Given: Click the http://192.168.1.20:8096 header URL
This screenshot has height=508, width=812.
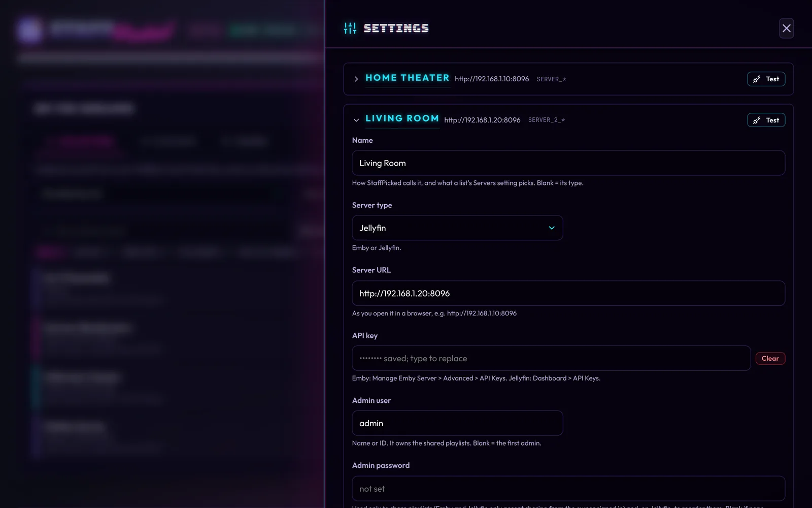Looking at the screenshot, I should pos(482,120).
